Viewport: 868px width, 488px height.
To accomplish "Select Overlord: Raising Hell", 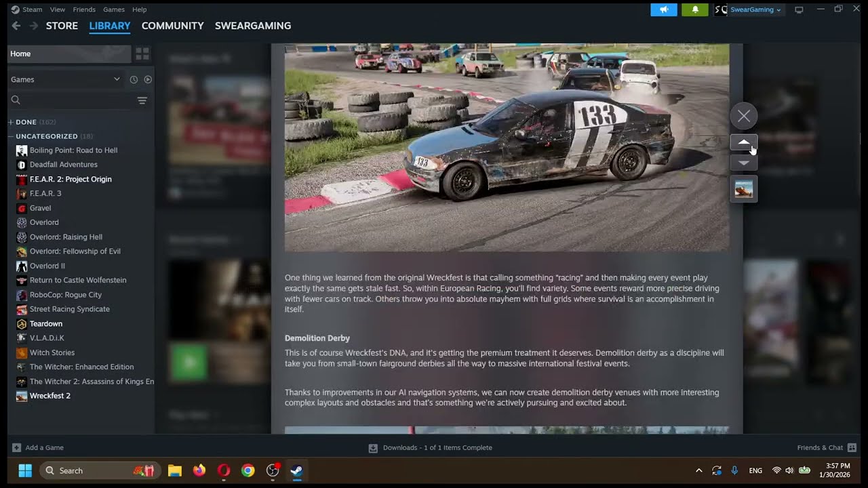I will (66, 237).
